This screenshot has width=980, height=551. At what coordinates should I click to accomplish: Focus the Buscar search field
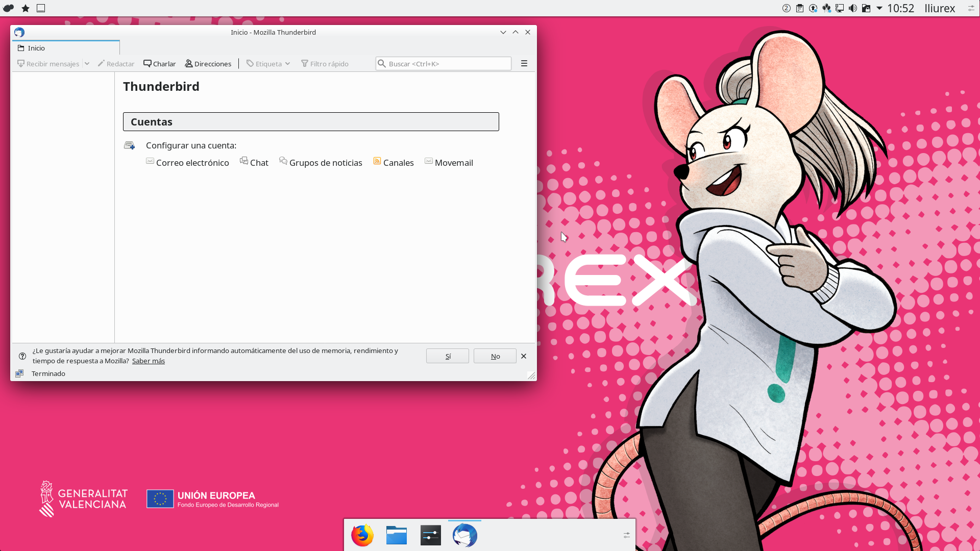[x=444, y=64]
